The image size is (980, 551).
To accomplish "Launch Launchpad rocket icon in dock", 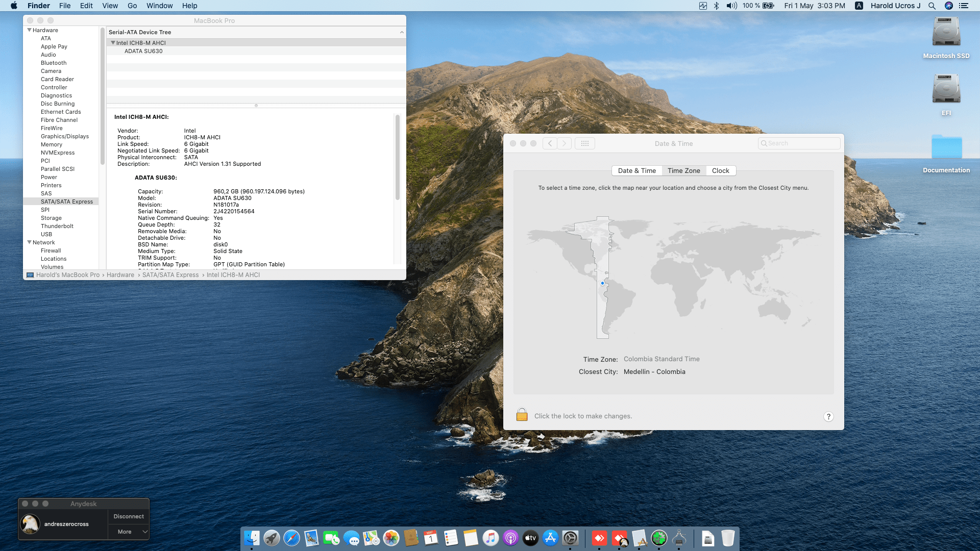I will [x=272, y=538].
